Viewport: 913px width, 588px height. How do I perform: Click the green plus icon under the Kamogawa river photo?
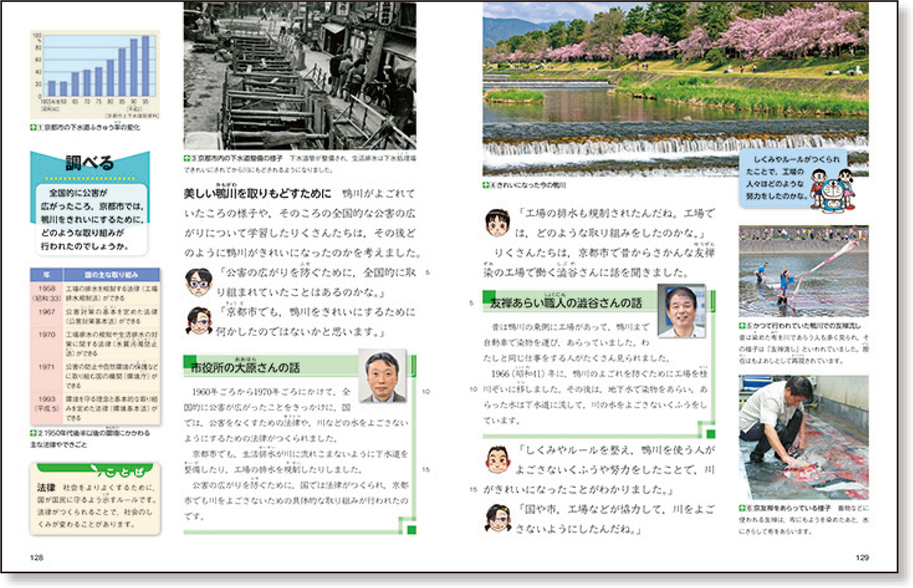coord(486,185)
